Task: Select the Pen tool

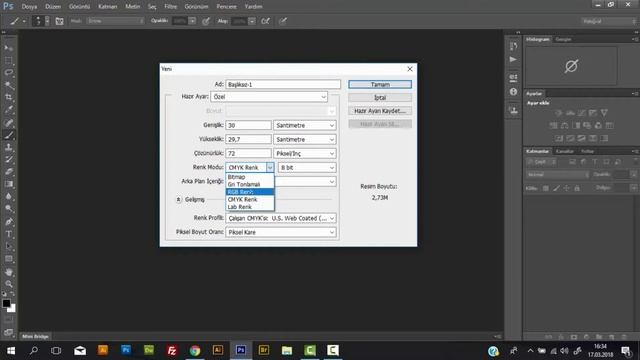Action: click(9, 222)
